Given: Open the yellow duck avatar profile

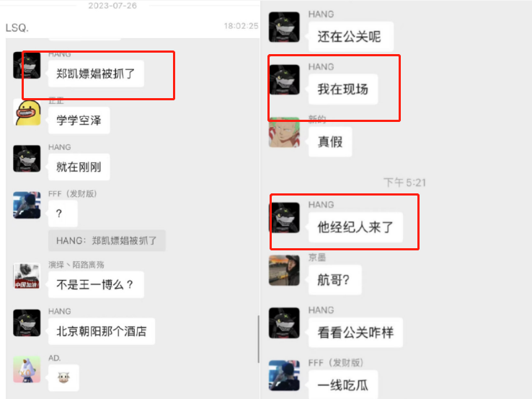Looking at the screenshot, I should 27,112.
